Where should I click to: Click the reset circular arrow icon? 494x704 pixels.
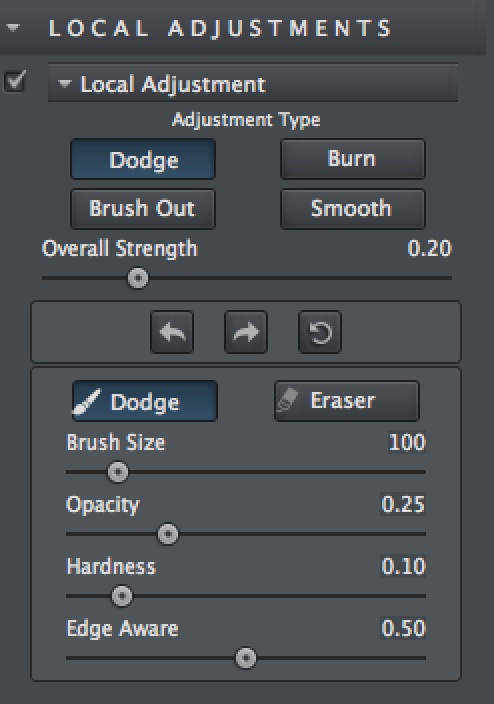pyautogui.click(x=320, y=332)
